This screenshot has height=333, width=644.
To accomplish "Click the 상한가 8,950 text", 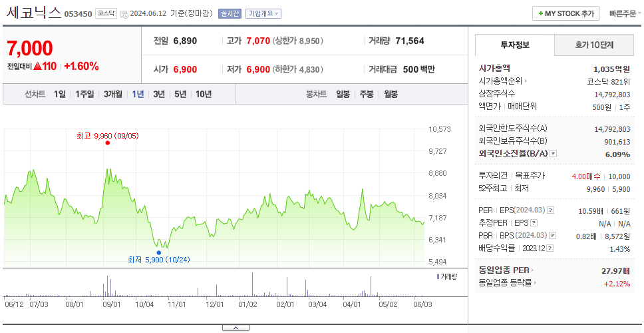I will 298,41.
